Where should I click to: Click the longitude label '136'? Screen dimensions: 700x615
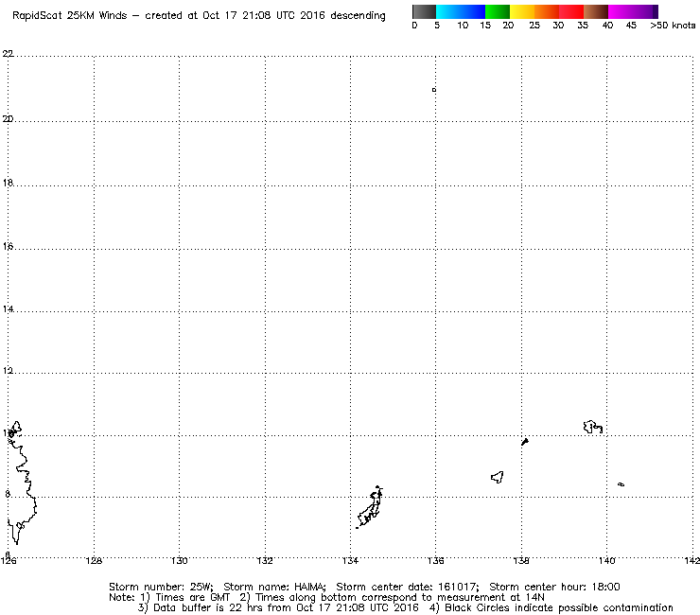(436, 560)
